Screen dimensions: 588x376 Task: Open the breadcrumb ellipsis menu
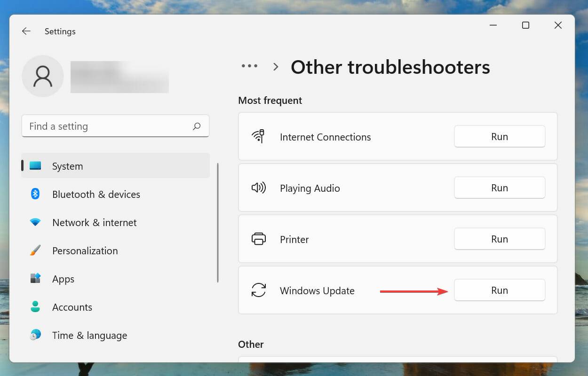(249, 66)
